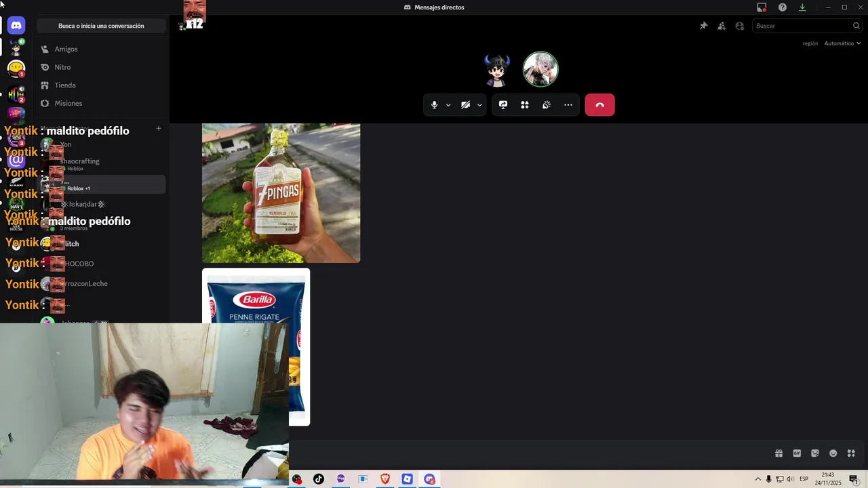Click 'Busca o inicia una conversación' search box

pyautogui.click(x=101, y=26)
